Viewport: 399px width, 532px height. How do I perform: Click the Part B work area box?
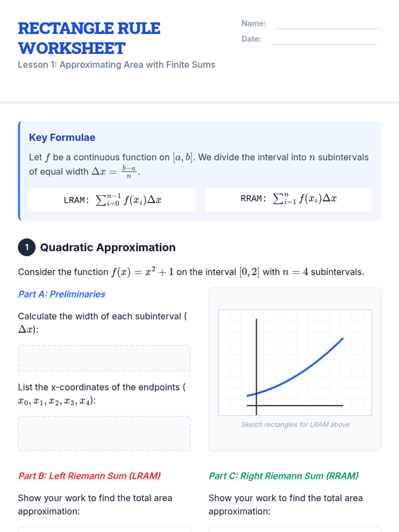click(x=104, y=529)
